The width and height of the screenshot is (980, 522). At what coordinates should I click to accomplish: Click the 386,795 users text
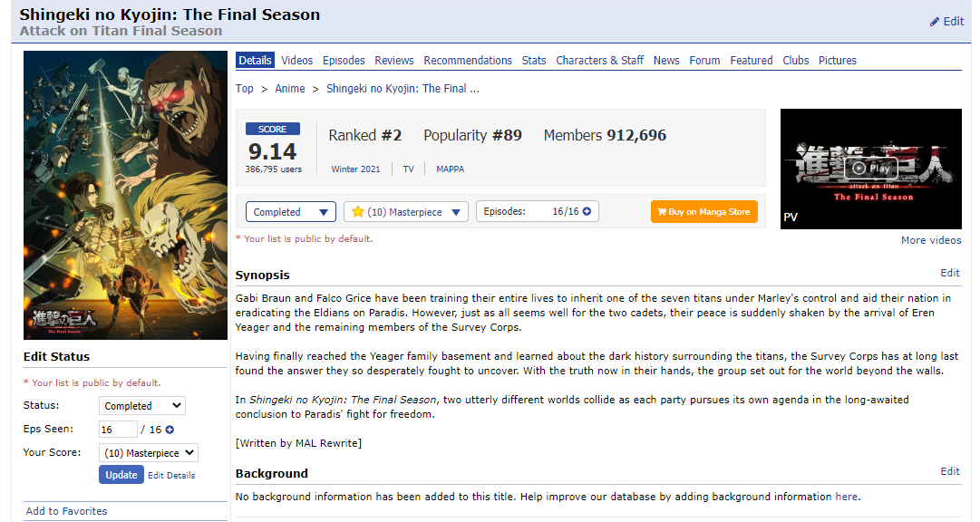point(273,169)
